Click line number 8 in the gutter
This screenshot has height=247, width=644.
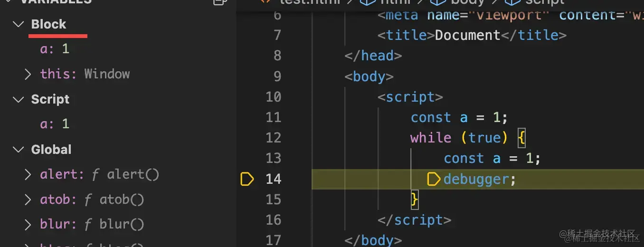277,56
